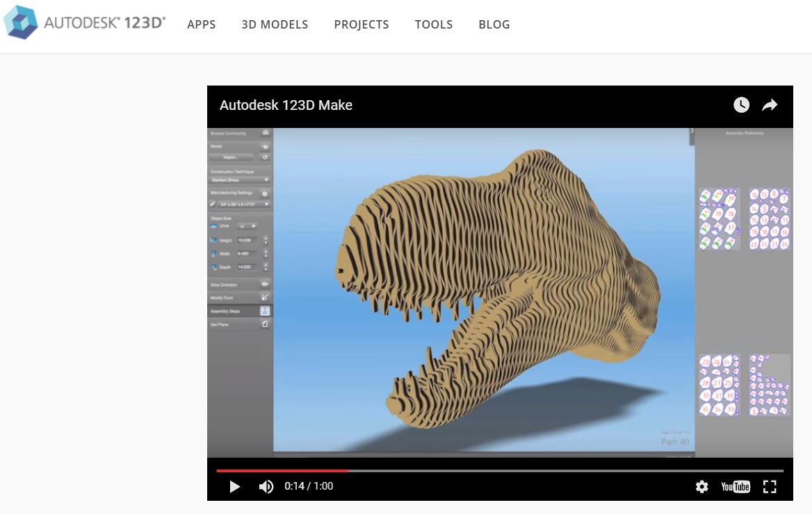Select the sheet thumbnail containing part 16
The height and width of the screenshot is (514, 812).
click(x=770, y=218)
